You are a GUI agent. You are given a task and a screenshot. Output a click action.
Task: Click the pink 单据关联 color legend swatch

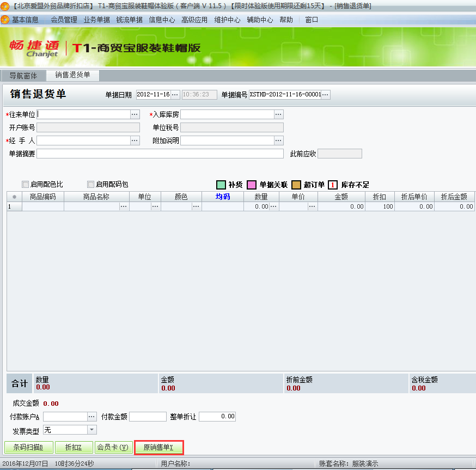252,185
